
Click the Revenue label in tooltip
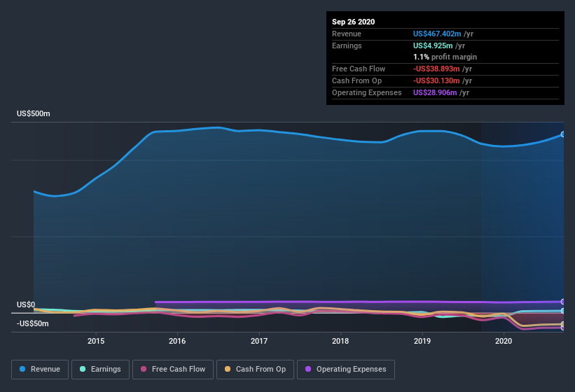point(347,34)
